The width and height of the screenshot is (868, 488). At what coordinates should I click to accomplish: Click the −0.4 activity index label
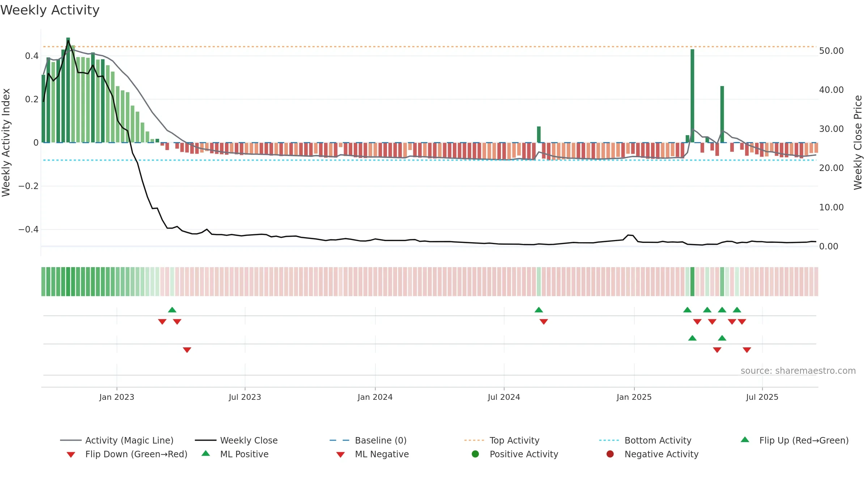click(x=28, y=230)
